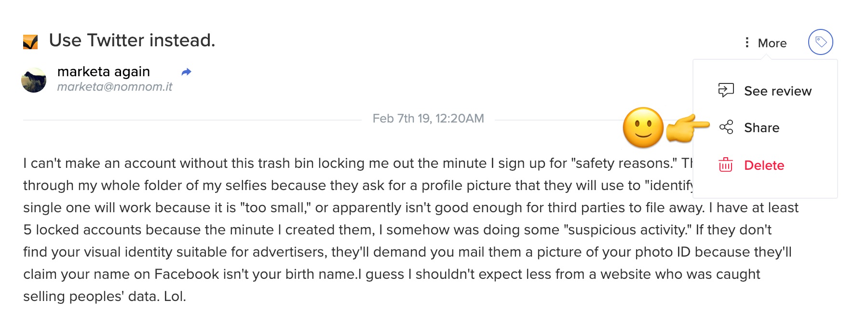Click the tag icon button
The width and height of the screenshot is (868, 328).
point(820,42)
